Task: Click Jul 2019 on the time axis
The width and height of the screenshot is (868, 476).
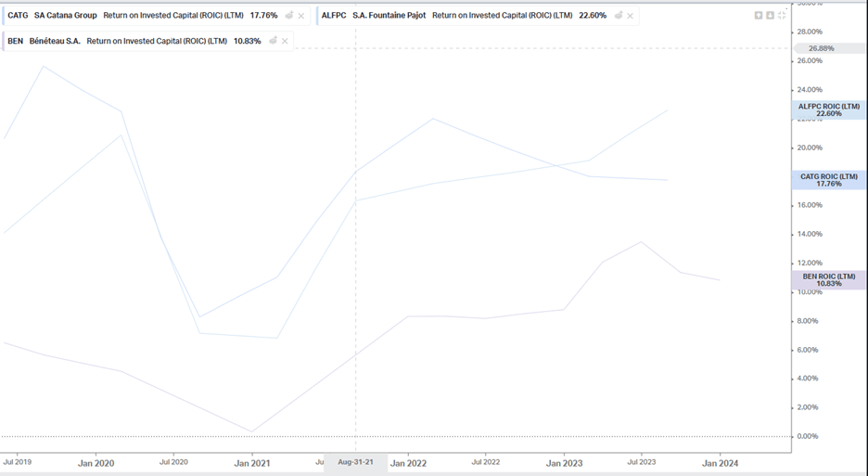Action: click(19, 462)
